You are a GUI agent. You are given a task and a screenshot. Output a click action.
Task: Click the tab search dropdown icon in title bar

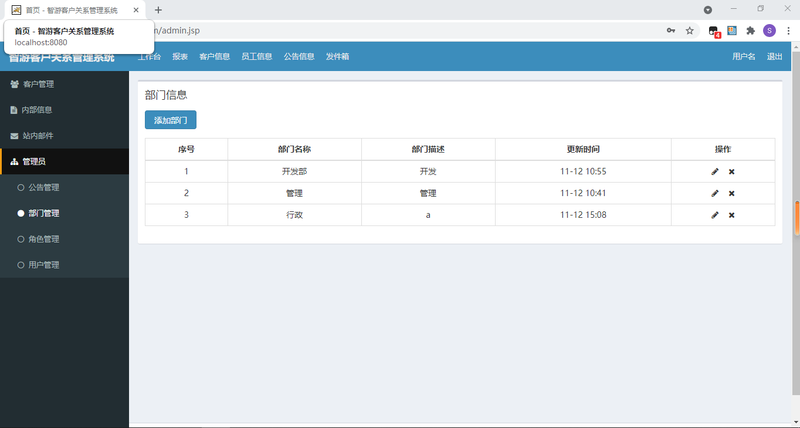click(708, 10)
